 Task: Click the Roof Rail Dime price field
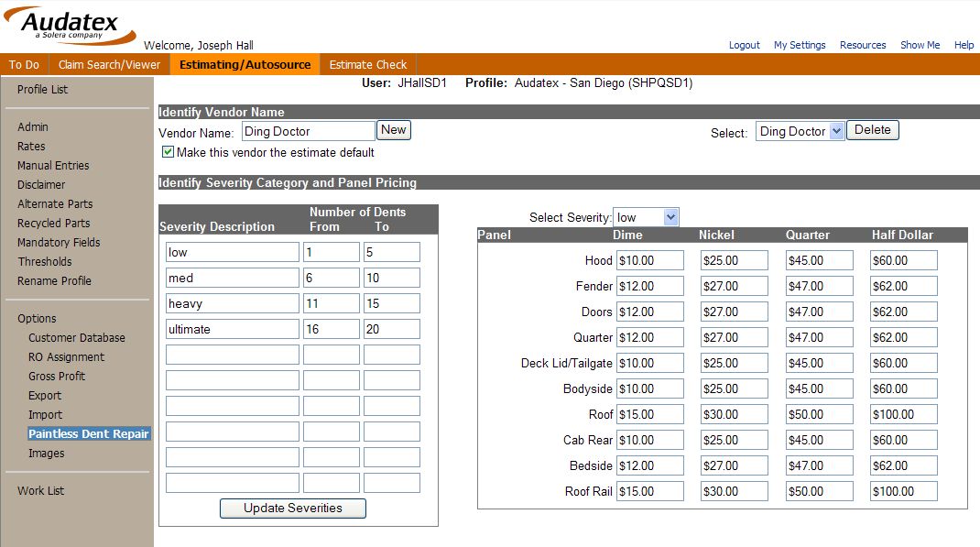coord(650,491)
